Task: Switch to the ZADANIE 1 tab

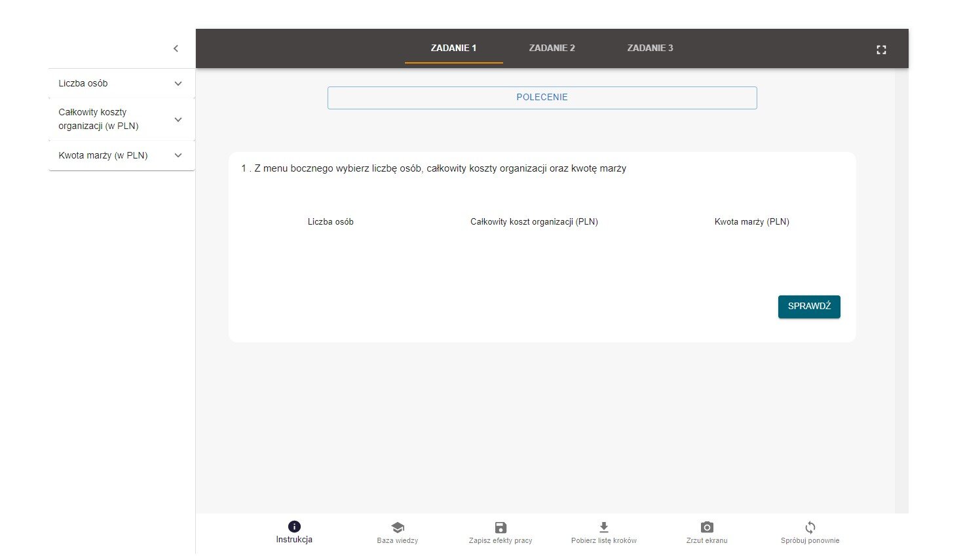Action: click(453, 48)
